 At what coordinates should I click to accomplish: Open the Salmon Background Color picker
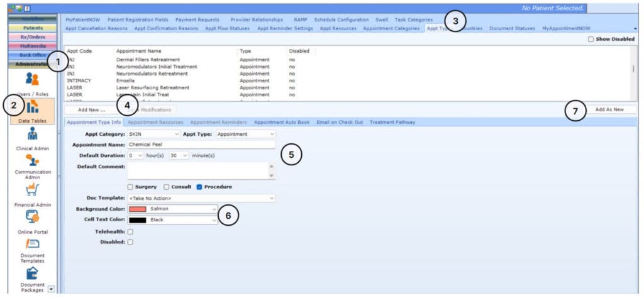(x=172, y=209)
